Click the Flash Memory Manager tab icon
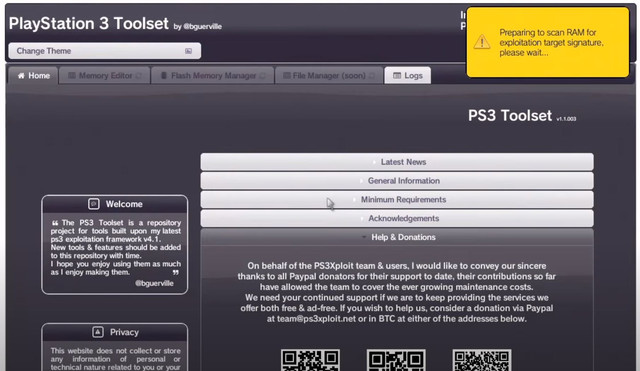The height and width of the screenshot is (371, 640). tap(164, 76)
